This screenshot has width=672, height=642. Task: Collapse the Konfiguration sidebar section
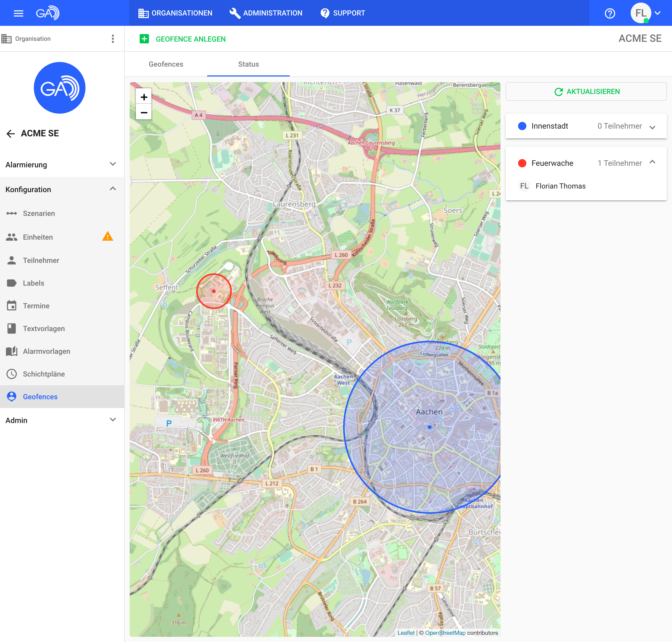click(113, 189)
